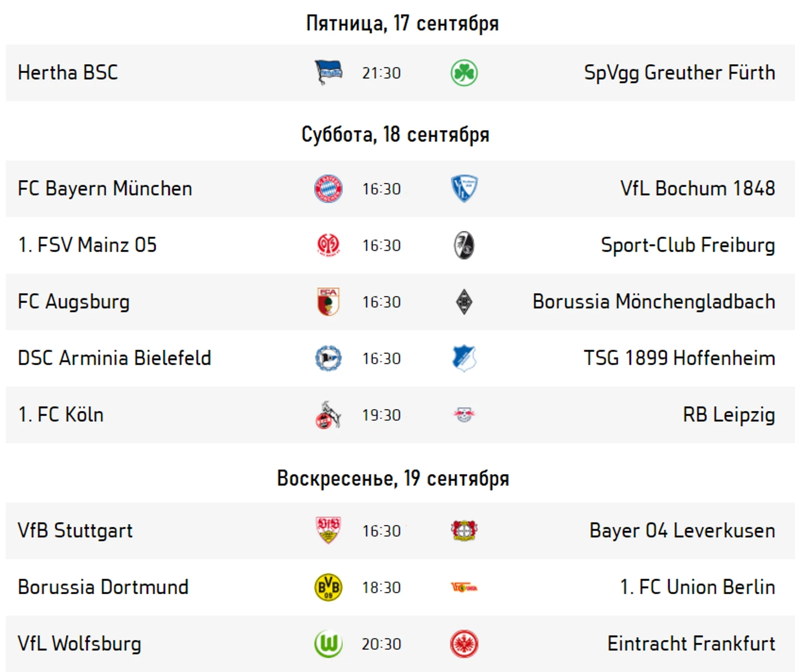Open the VfB Stuttgart team name
Screen dimensions: 795x672
click(x=75, y=531)
